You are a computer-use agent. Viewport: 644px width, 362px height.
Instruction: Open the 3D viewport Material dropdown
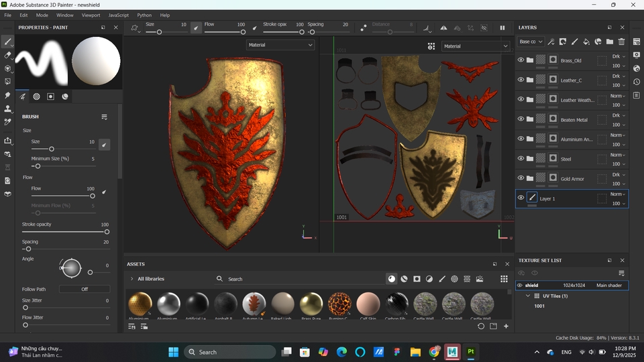[280, 45]
